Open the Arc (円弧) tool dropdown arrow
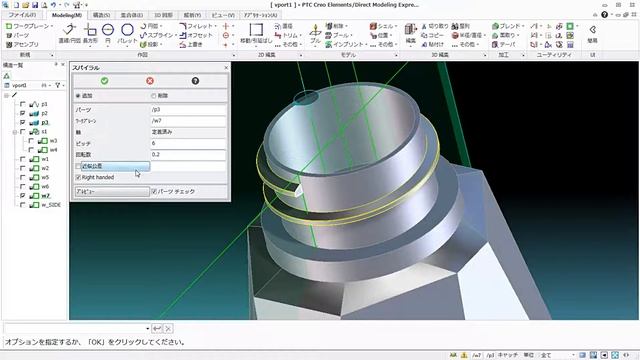The image size is (640, 360). point(162,26)
